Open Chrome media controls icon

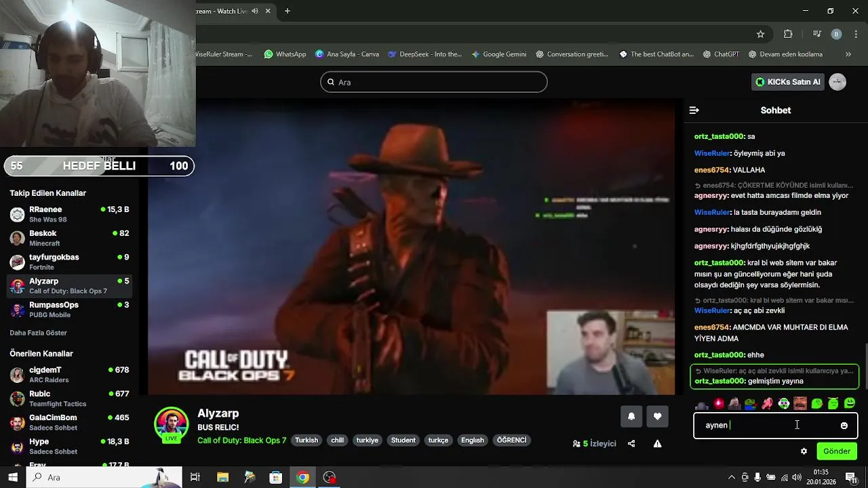[817, 34]
